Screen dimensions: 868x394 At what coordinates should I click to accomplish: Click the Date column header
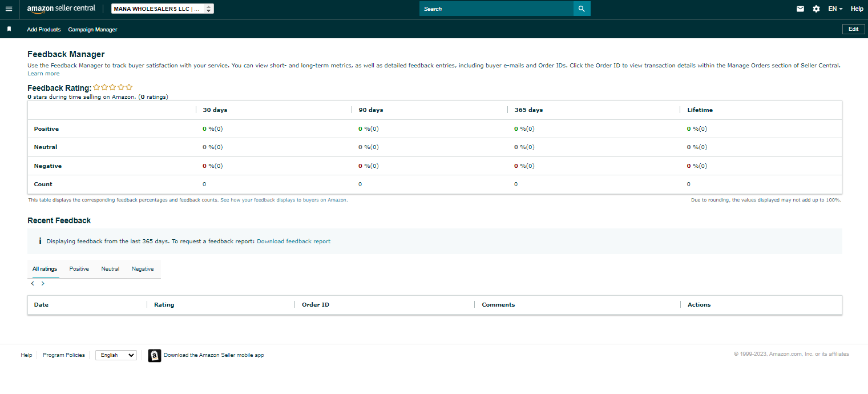tap(41, 305)
